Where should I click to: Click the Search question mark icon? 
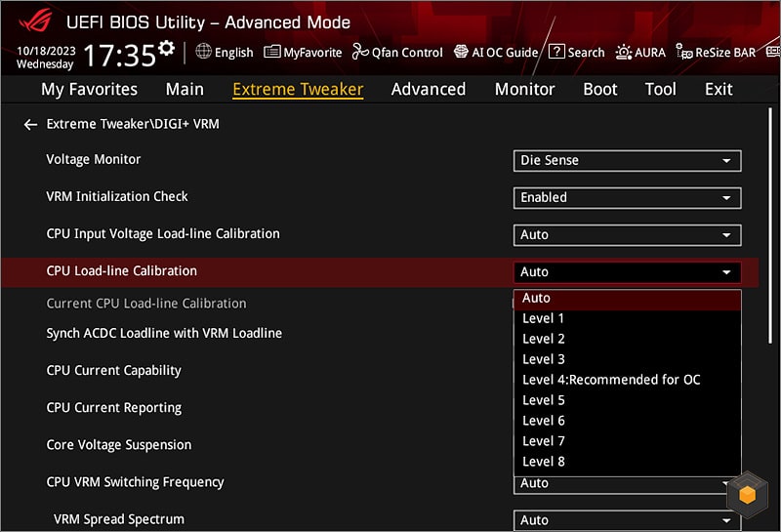tap(556, 52)
